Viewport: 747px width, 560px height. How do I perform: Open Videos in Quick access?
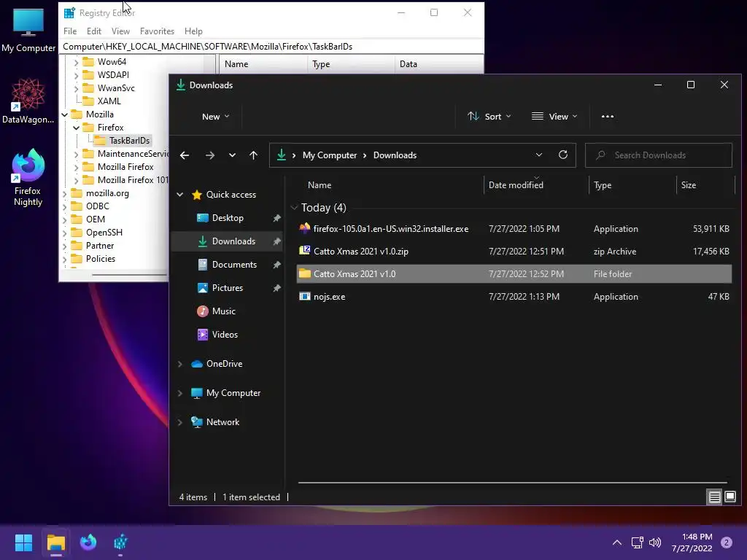pos(225,335)
